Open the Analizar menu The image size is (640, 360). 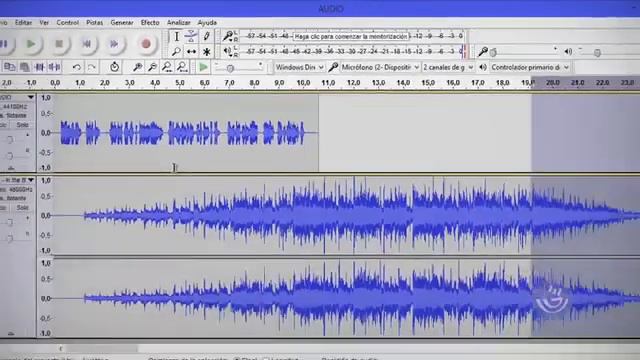178,22
